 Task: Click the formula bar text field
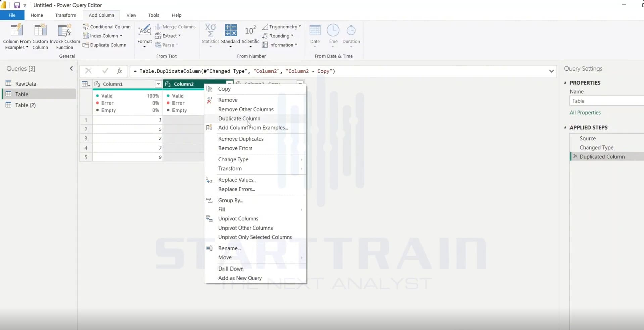pos(339,71)
